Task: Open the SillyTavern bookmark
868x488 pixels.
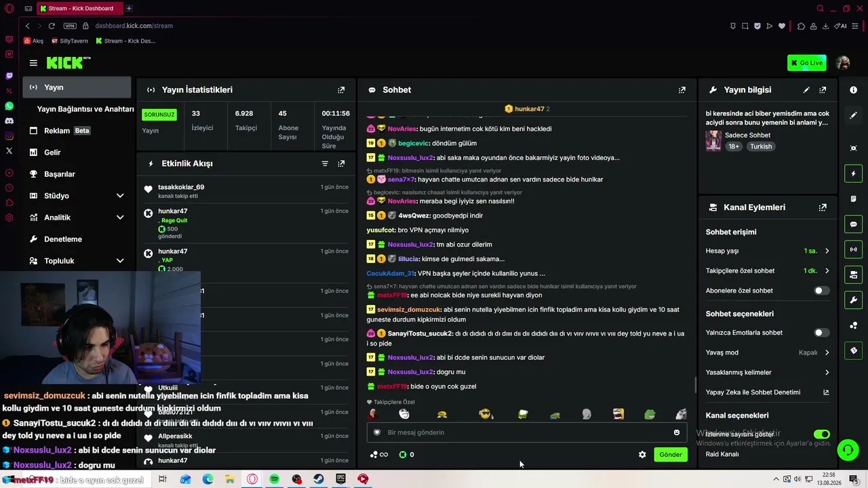Action: (x=69, y=41)
